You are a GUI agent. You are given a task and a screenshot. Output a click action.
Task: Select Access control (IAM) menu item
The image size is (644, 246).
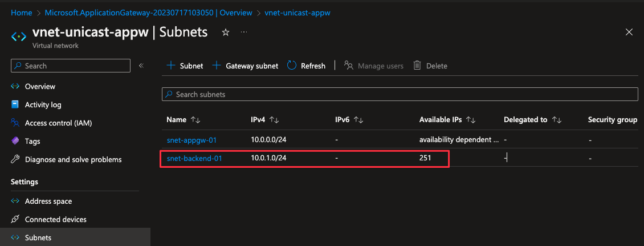click(x=58, y=123)
